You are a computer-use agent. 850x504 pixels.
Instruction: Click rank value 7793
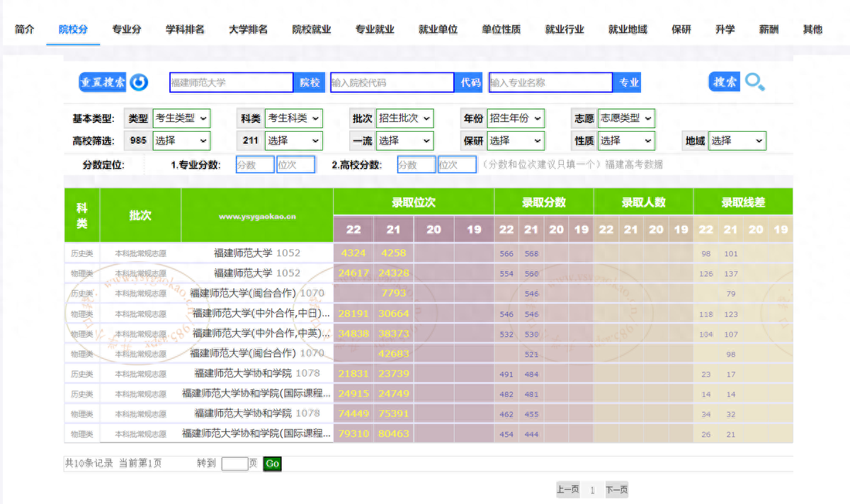click(394, 293)
